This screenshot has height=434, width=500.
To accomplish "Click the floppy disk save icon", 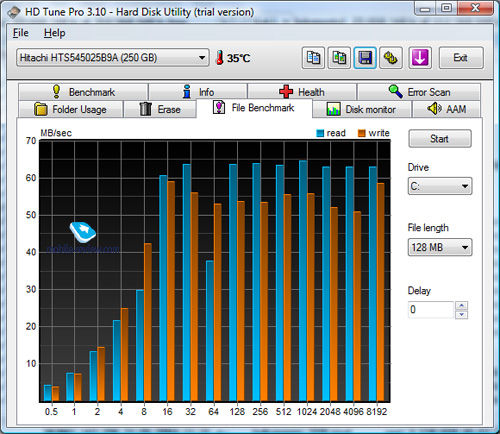I will pyautogui.click(x=365, y=58).
